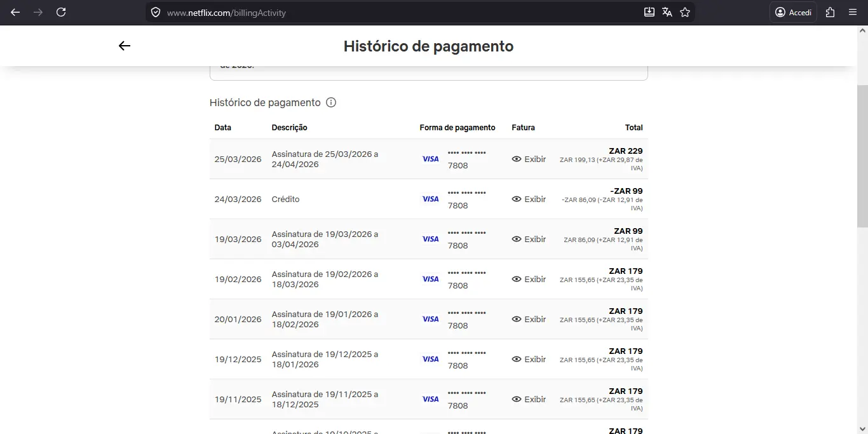The image size is (868, 434).
Task: Click the Total column header
Action: pos(634,128)
